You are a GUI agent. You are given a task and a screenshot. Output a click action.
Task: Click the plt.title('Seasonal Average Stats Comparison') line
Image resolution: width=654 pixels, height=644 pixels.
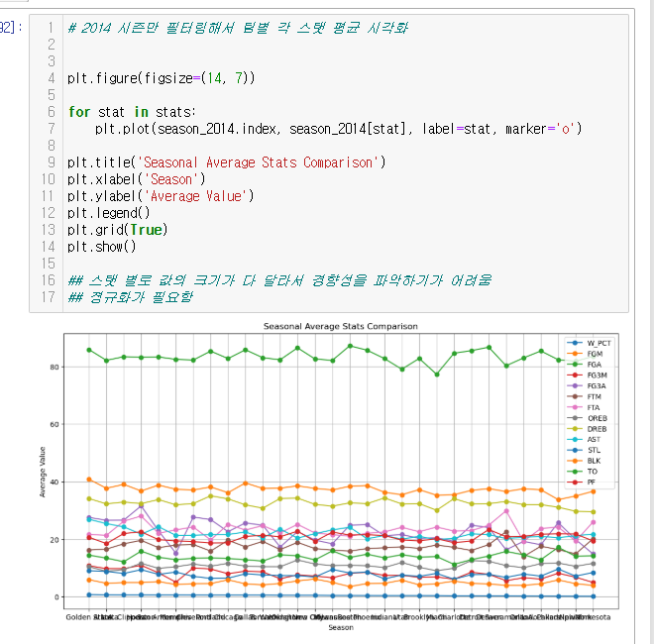(x=227, y=162)
